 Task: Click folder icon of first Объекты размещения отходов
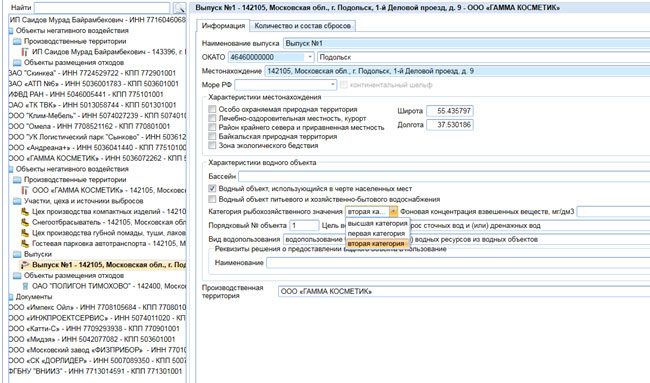tap(17, 63)
